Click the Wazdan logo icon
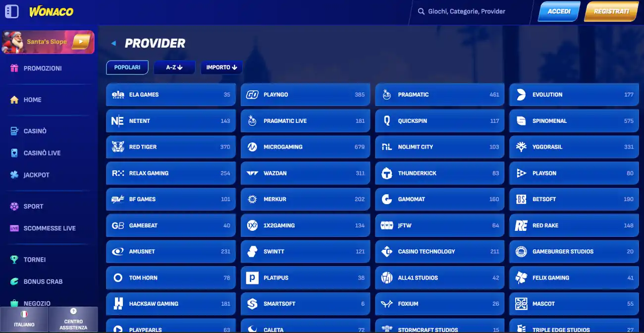This screenshot has height=333, width=644. [x=252, y=173]
